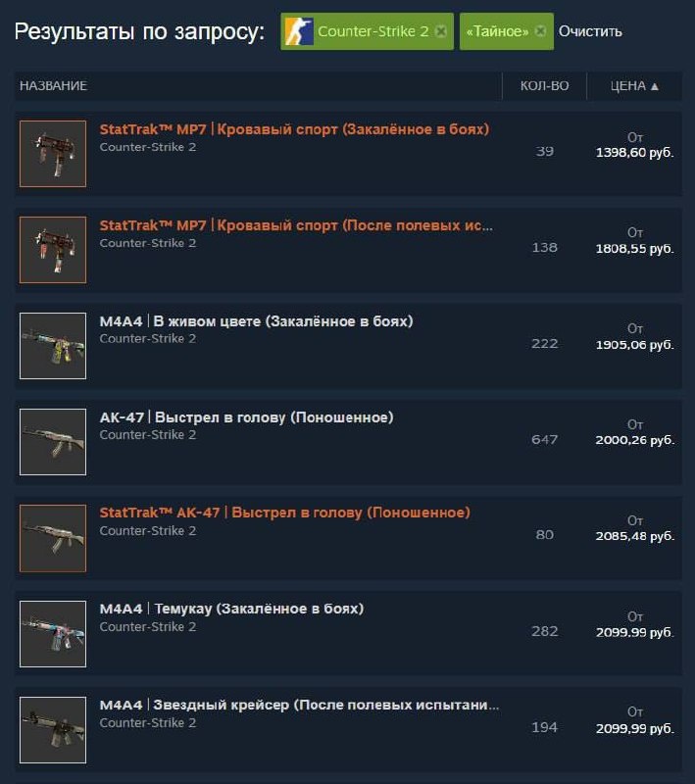Open listing M4A4 | В живом цвете (Закалённое в боях)
The width and height of the screenshot is (695, 784).
pyautogui.click(x=257, y=321)
